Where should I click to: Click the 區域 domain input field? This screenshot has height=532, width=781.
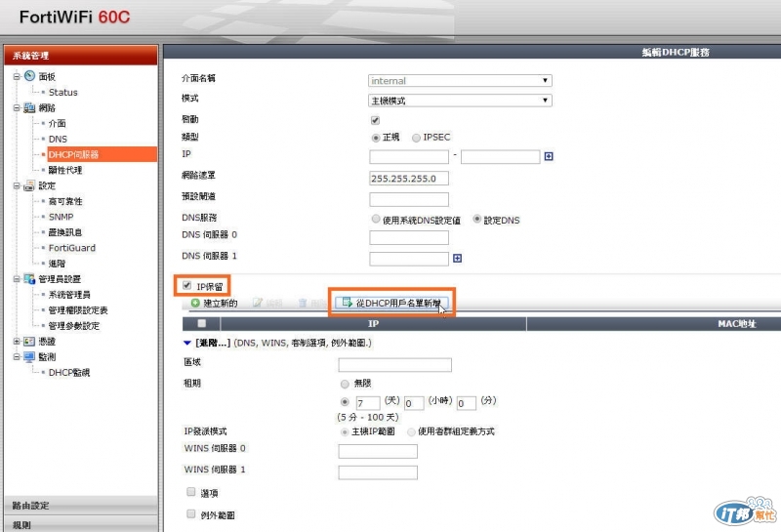pyautogui.click(x=395, y=365)
